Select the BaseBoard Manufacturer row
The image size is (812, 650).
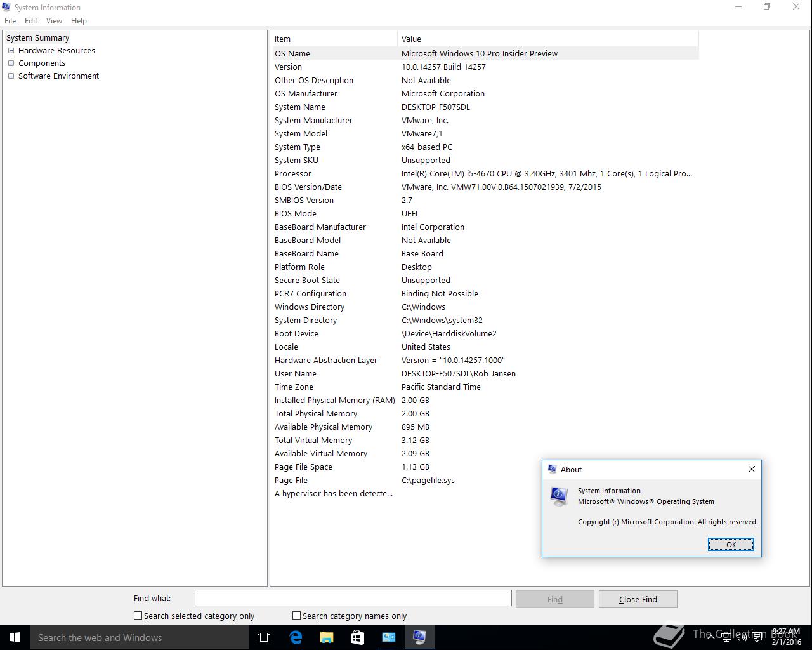tap(486, 227)
